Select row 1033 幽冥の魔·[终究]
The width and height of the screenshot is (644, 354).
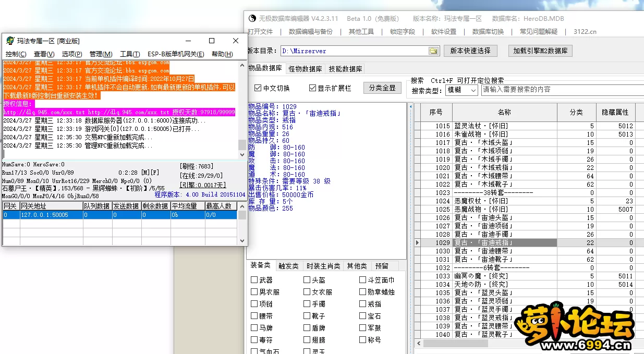pos(529,276)
